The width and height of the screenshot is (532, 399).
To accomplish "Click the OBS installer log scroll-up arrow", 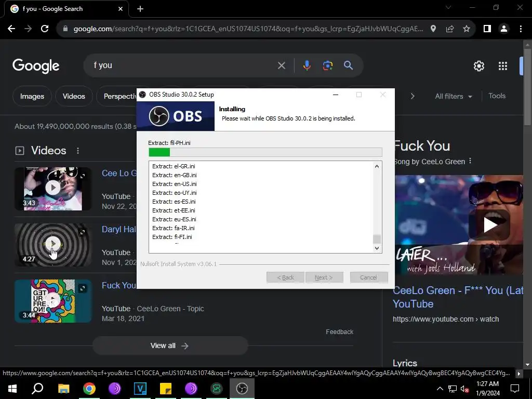I will pos(377,166).
